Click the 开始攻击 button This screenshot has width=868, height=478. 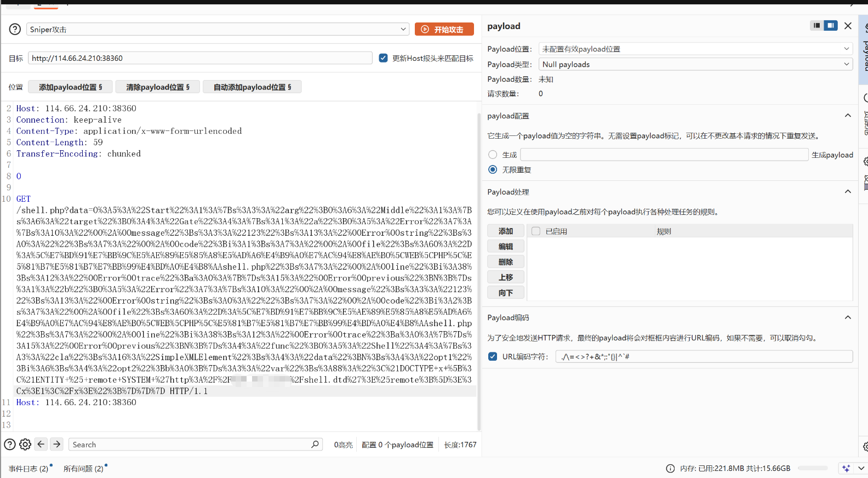tap(444, 30)
